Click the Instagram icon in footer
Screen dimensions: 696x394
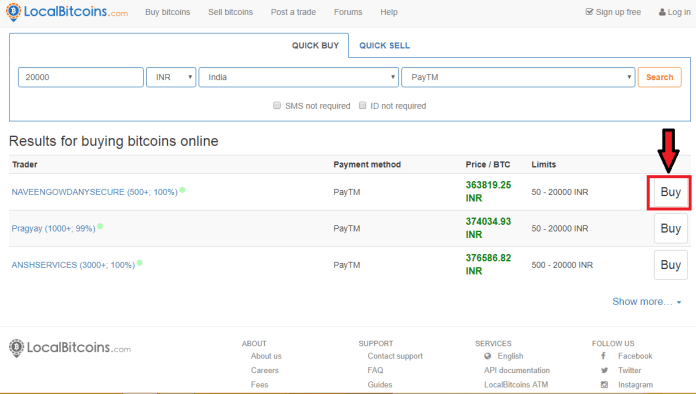pyautogui.click(x=604, y=385)
